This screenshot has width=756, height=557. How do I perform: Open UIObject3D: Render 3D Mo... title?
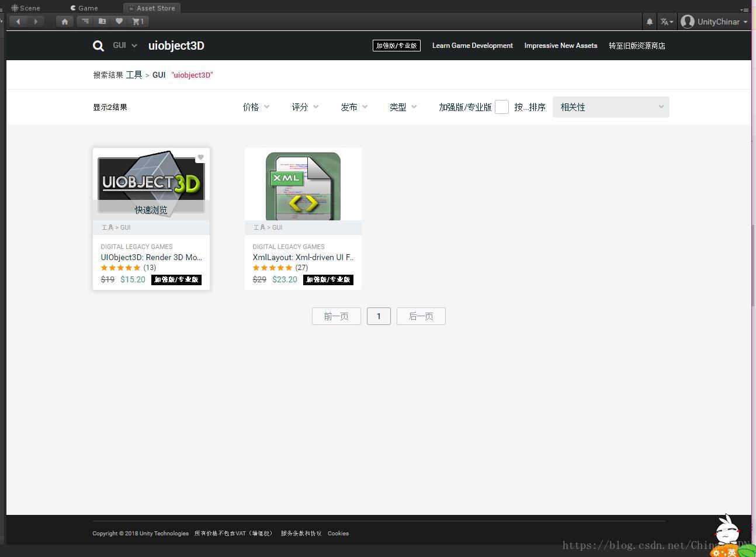click(151, 257)
